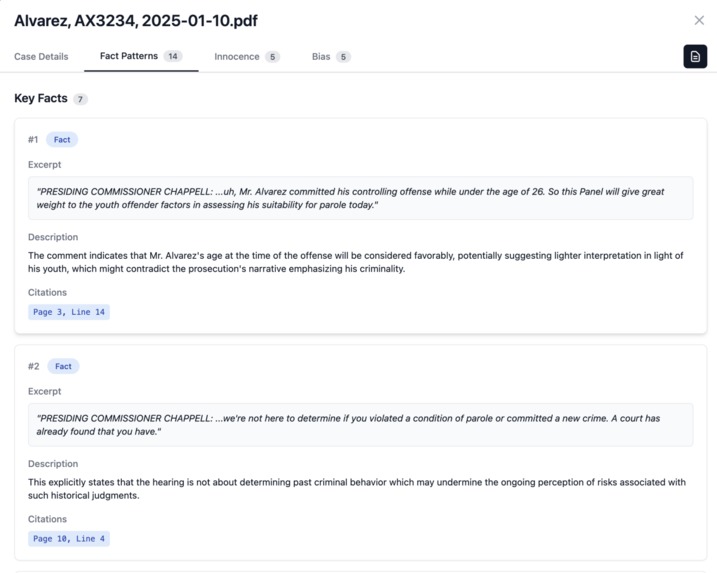717x573 pixels.
Task: Click the description text of fact #2
Action: (x=357, y=489)
